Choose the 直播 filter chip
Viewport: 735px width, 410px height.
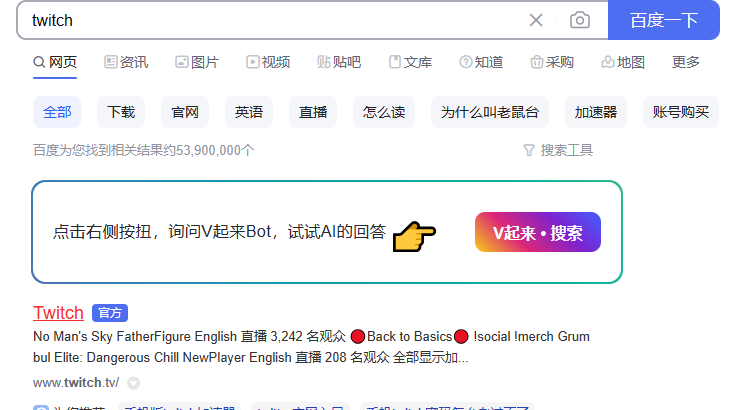click(313, 112)
